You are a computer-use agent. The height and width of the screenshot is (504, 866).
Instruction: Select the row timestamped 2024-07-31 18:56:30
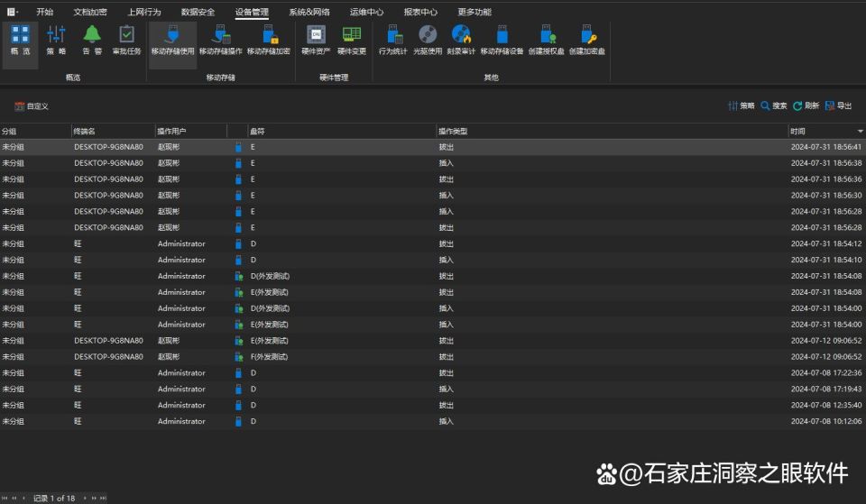[x=433, y=196]
